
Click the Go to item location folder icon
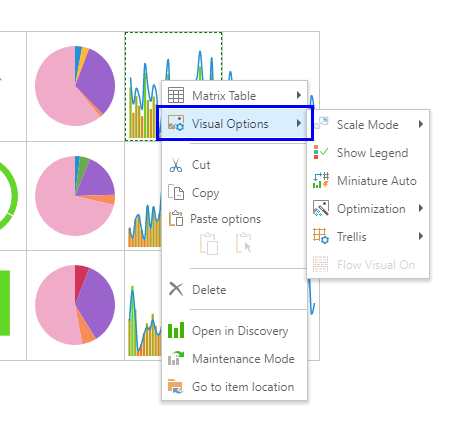point(175,386)
